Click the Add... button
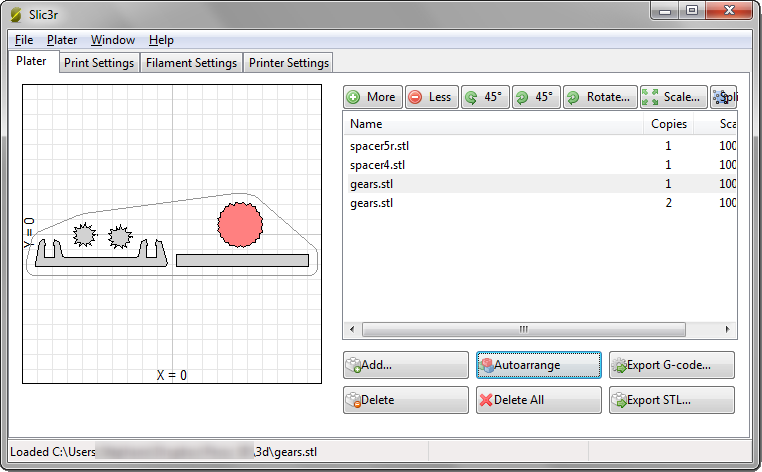This screenshot has width=762, height=472. point(406,365)
